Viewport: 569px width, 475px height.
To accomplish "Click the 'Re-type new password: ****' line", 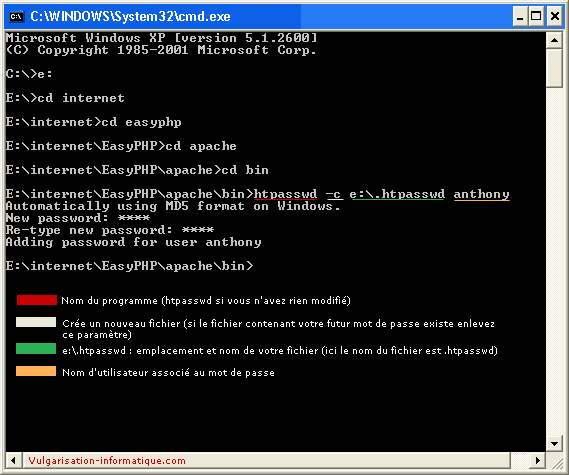I will coord(110,230).
